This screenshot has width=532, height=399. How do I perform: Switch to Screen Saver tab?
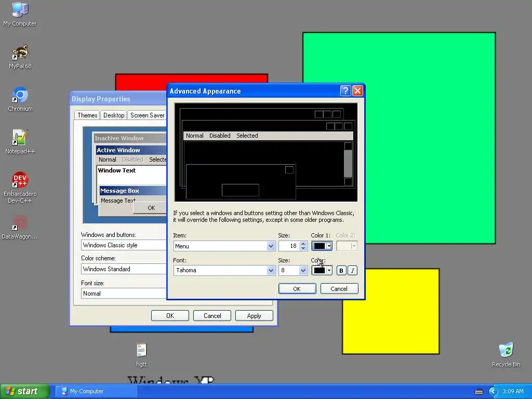(147, 115)
